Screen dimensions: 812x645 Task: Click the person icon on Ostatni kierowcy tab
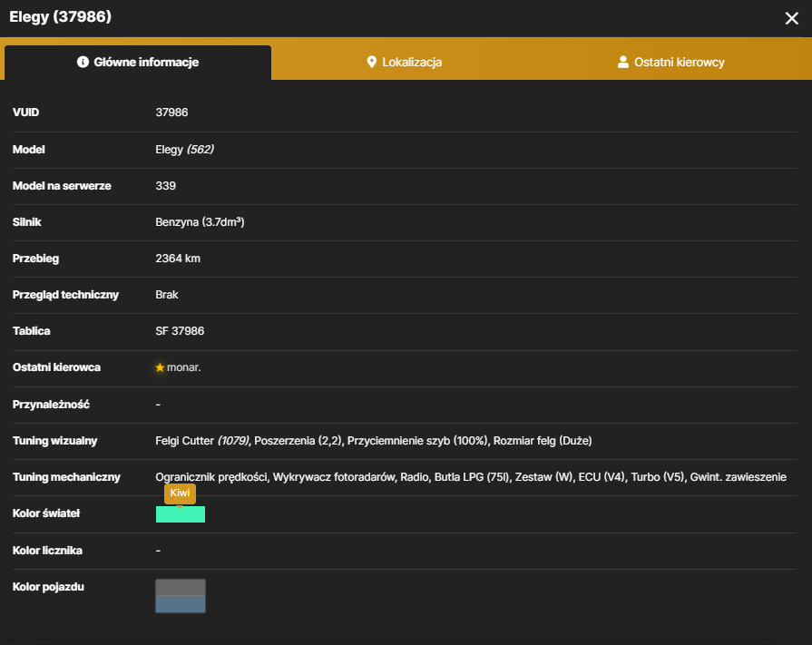tap(623, 62)
